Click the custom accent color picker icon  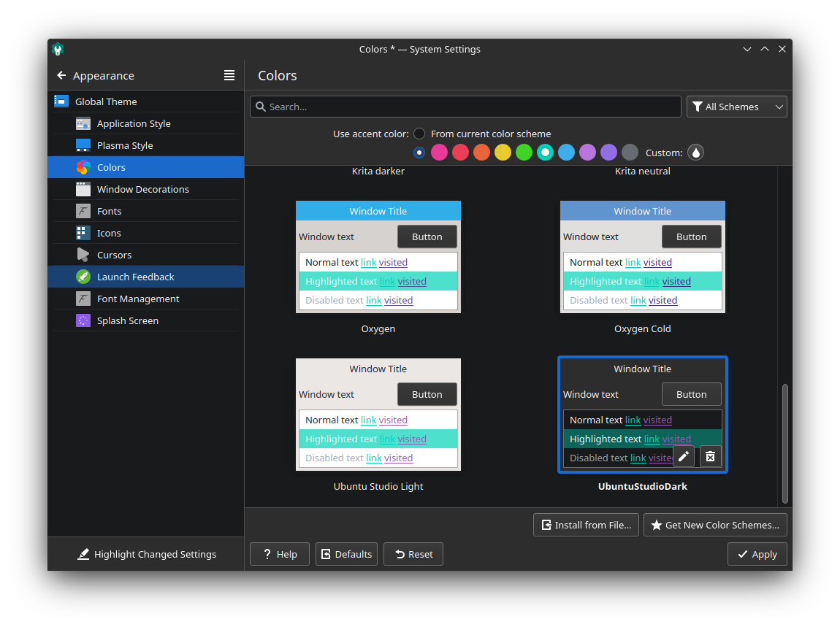695,153
